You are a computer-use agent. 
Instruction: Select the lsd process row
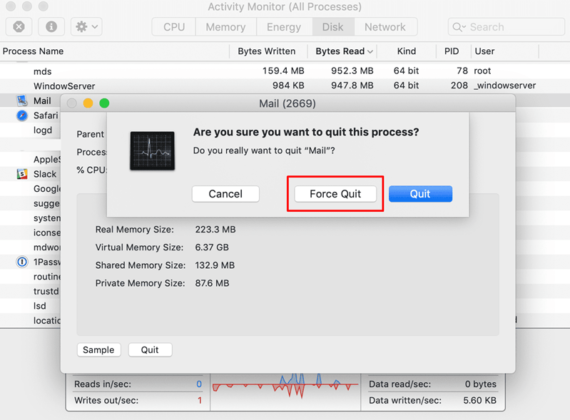pos(31,306)
